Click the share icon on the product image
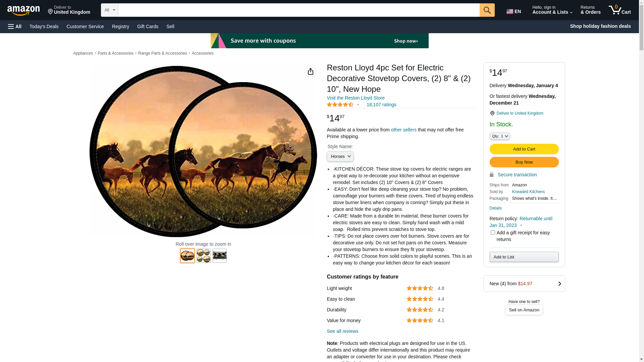644x362 pixels. (311, 71)
